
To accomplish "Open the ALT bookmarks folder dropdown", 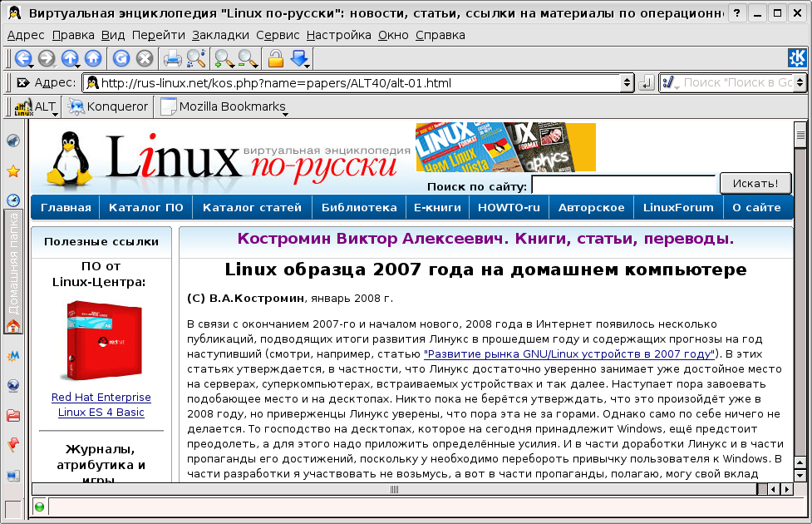I will (x=36, y=106).
